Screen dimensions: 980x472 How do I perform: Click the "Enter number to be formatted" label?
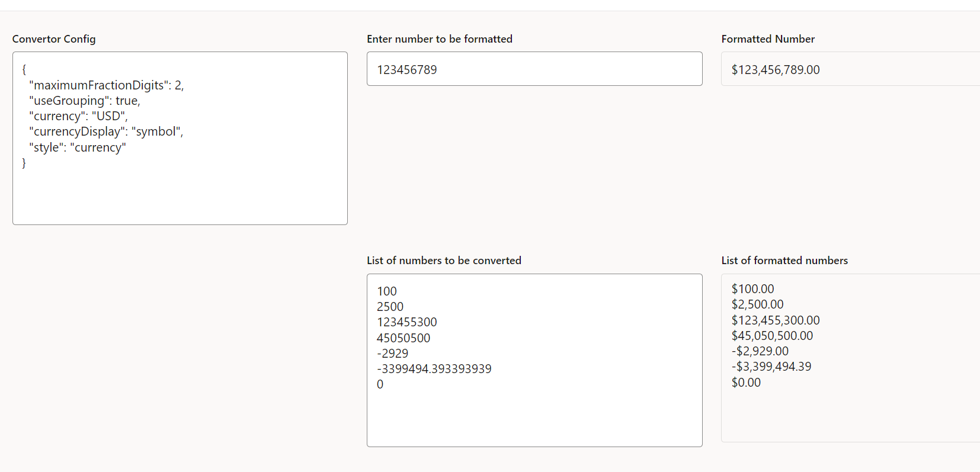440,38
